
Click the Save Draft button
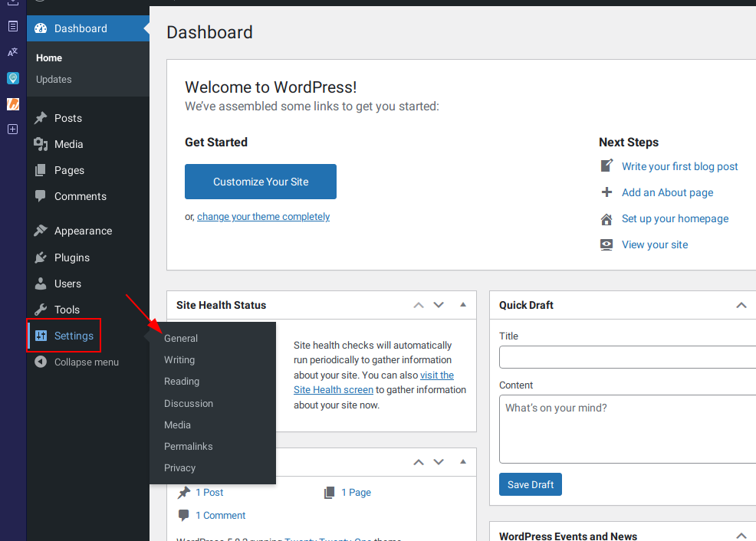click(x=531, y=484)
